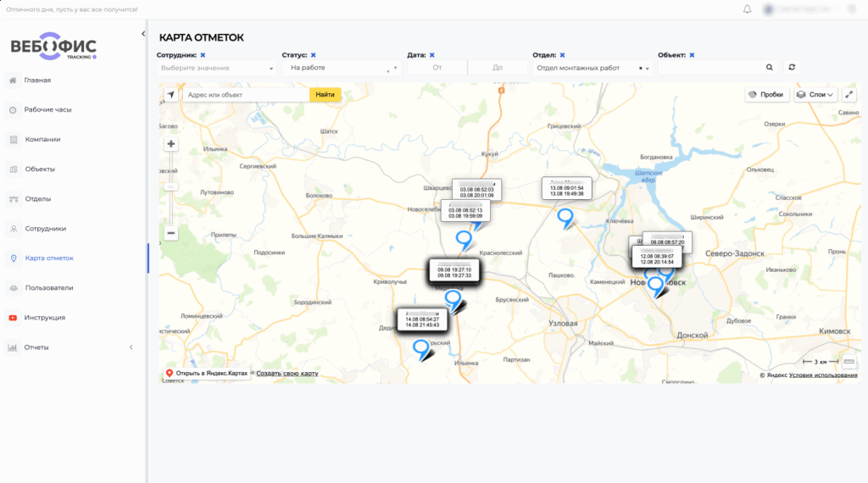Collapse the left sidebar with the chevron

tap(142, 33)
